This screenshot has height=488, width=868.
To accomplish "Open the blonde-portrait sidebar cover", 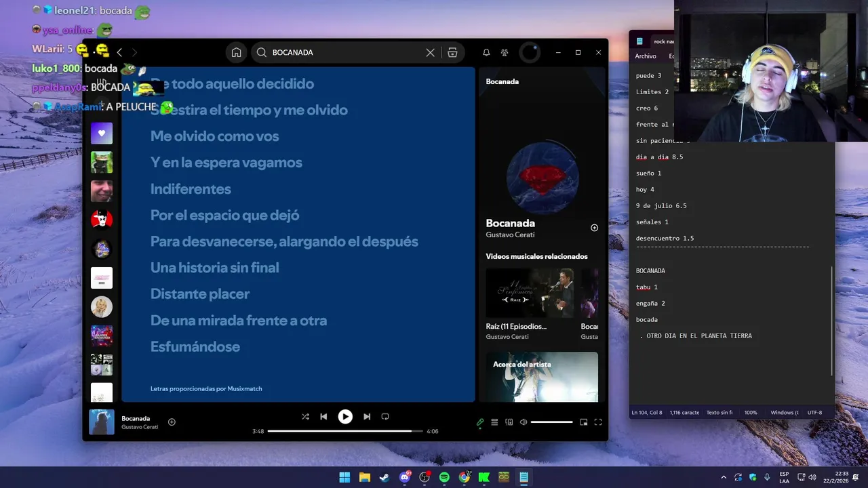I will (102, 307).
